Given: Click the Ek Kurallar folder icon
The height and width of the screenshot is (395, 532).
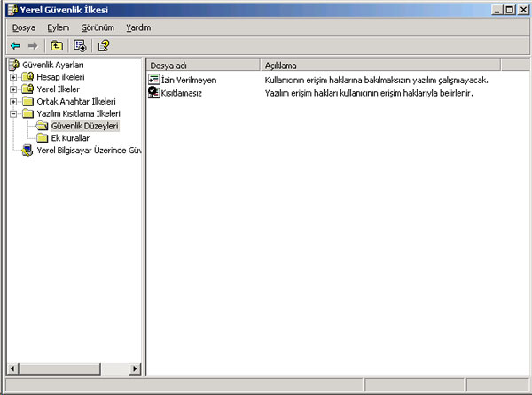Looking at the screenshot, I should (42, 138).
